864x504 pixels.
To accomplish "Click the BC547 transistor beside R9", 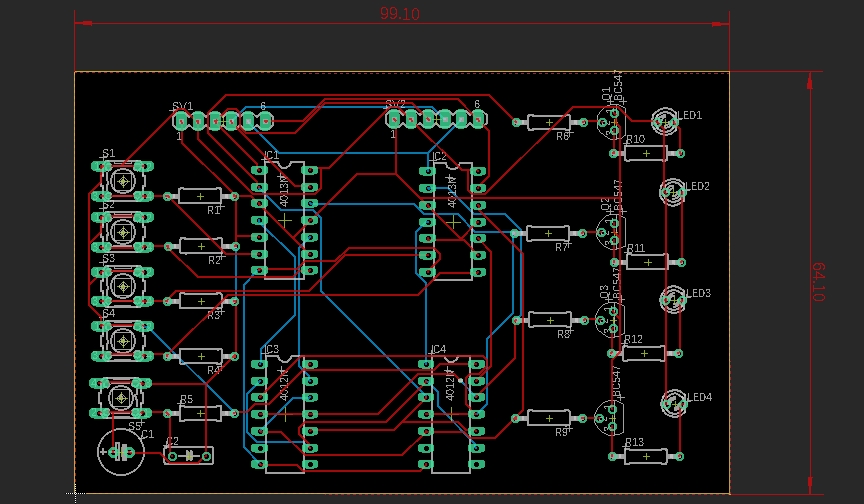I will 610,418.
